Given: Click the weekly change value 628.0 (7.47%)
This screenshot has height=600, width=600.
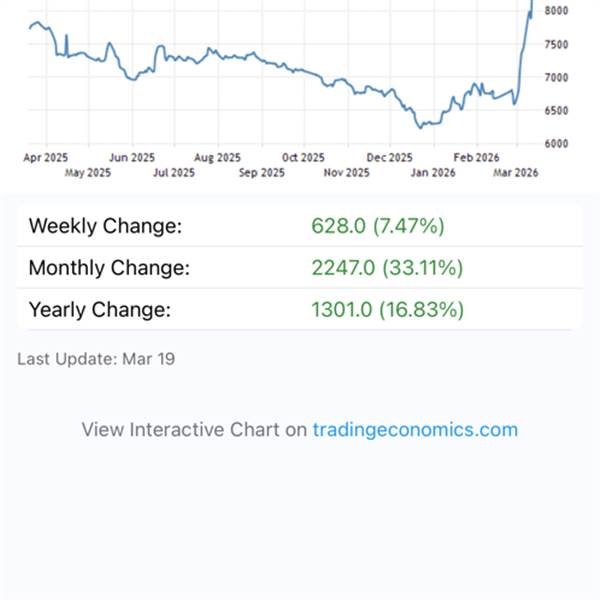Looking at the screenshot, I should point(378,226).
